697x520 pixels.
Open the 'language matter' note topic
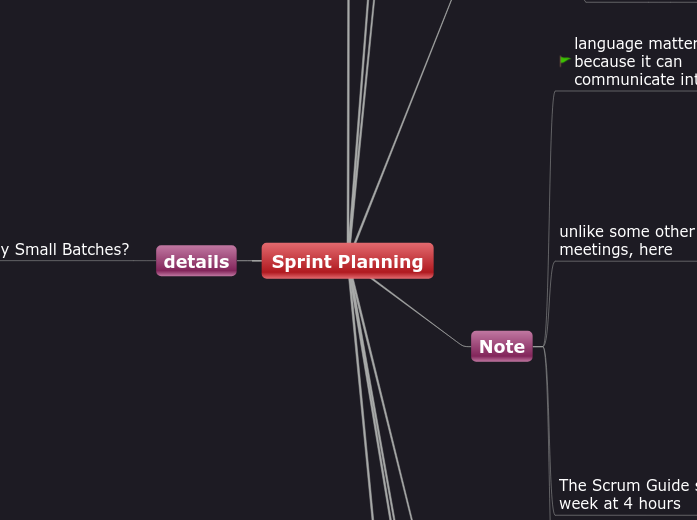coord(634,61)
